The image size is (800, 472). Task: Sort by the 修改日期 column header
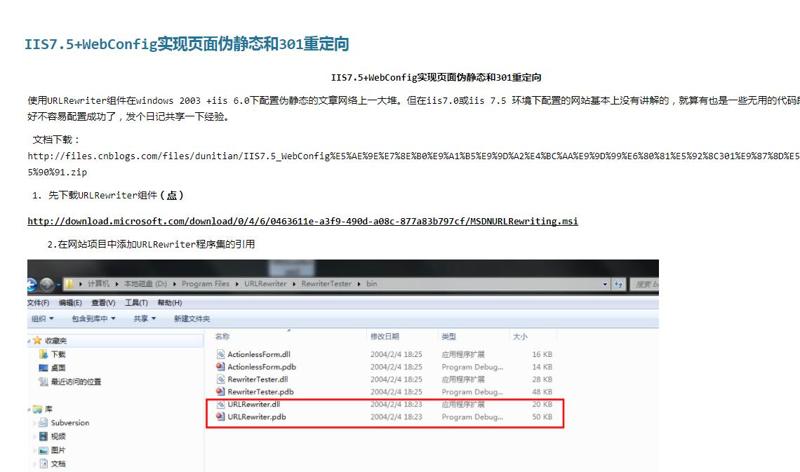[385, 336]
